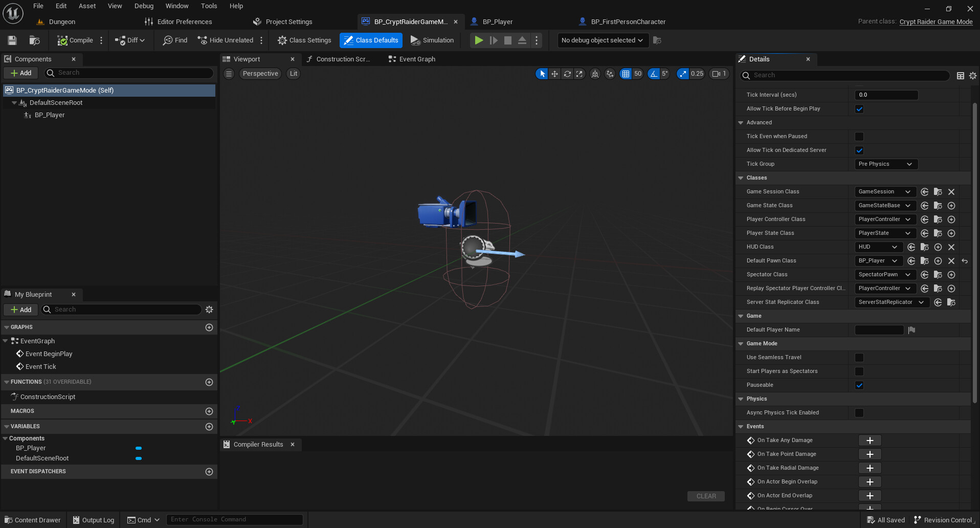This screenshot has width=980, height=528.
Task: Click the Play in editor button
Action: [479, 40]
